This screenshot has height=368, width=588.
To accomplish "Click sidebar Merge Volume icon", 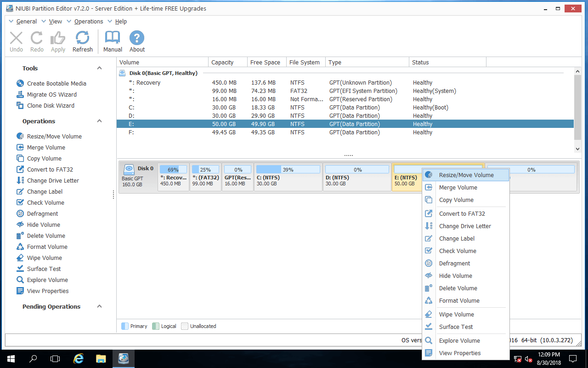I will point(20,147).
